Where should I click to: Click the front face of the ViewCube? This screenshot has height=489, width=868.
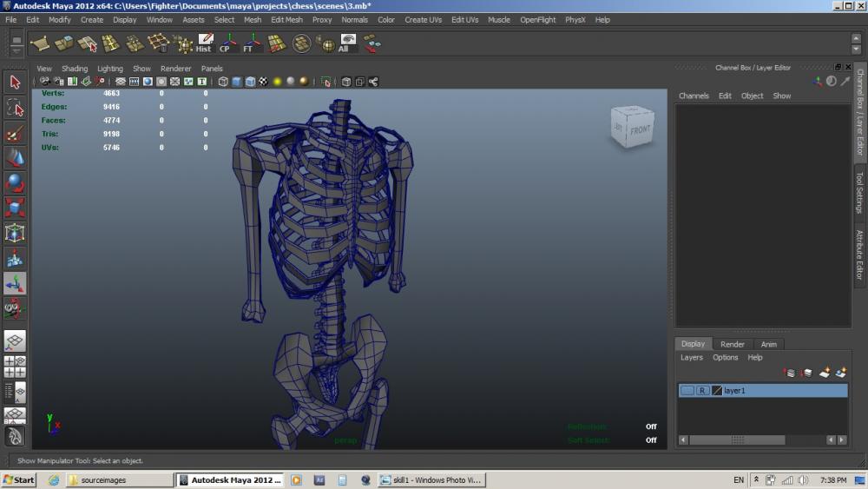pyautogui.click(x=640, y=129)
